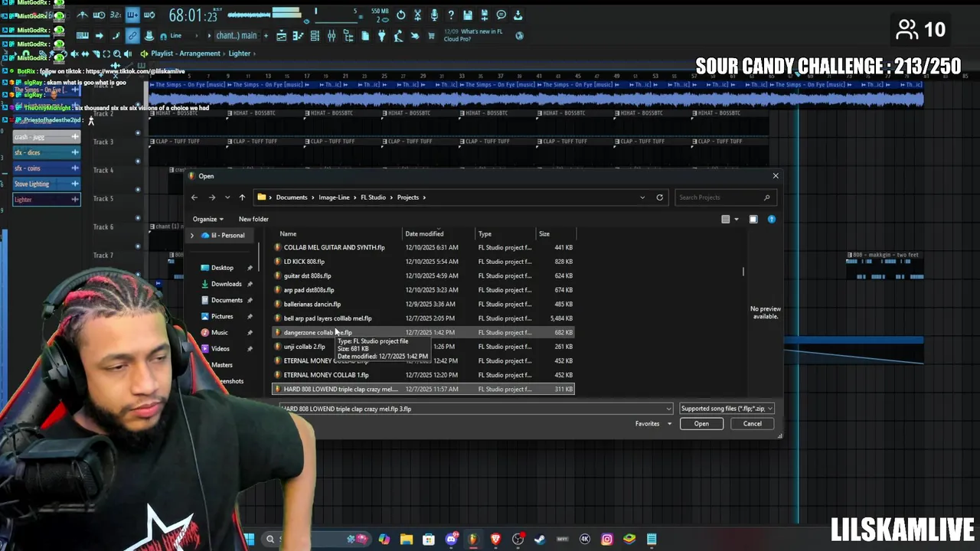
Task: Select Desktop in the navigation pane
Action: point(222,268)
